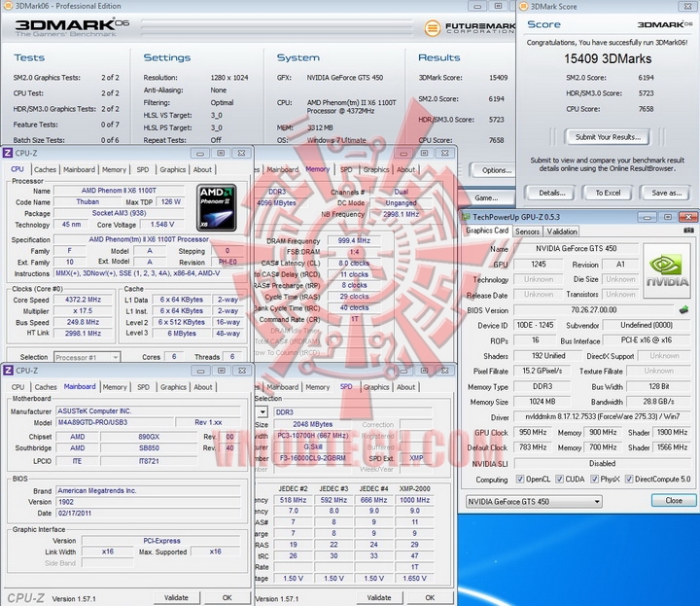700x606 pixels.
Task: Toggle the PhysX checkbox in GPU-Z
Action: [x=594, y=479]
